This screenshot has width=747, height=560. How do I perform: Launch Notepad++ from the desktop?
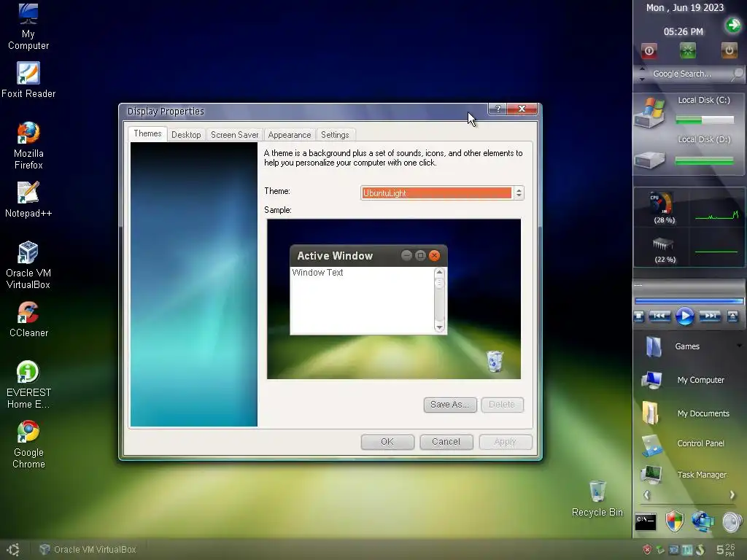tap(28, 200)
